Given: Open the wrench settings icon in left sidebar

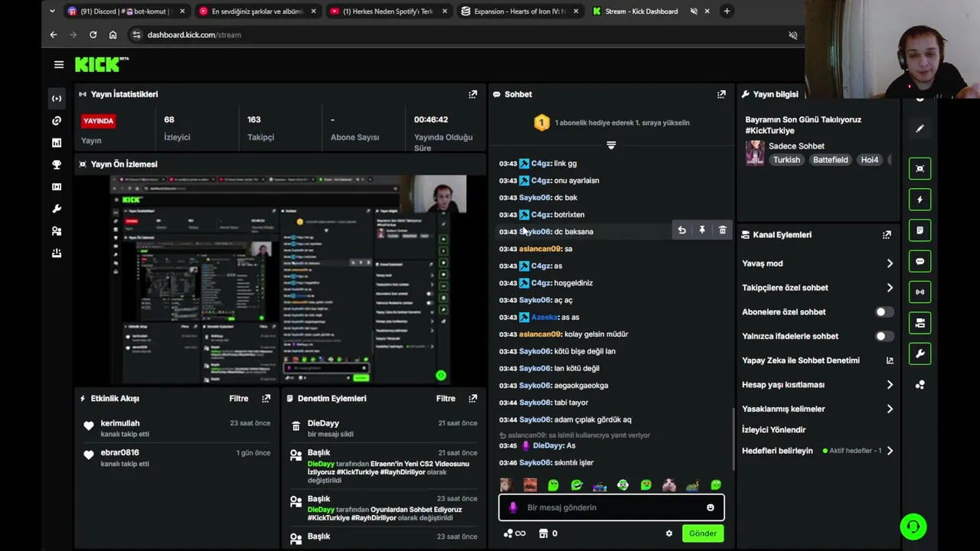Looking at the screenshot, I should [57, 209].
